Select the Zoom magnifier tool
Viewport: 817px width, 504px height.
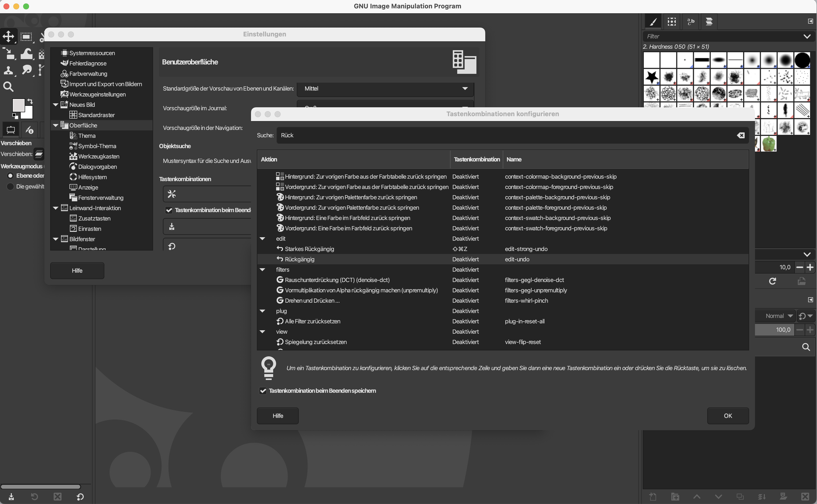point(9,87)
